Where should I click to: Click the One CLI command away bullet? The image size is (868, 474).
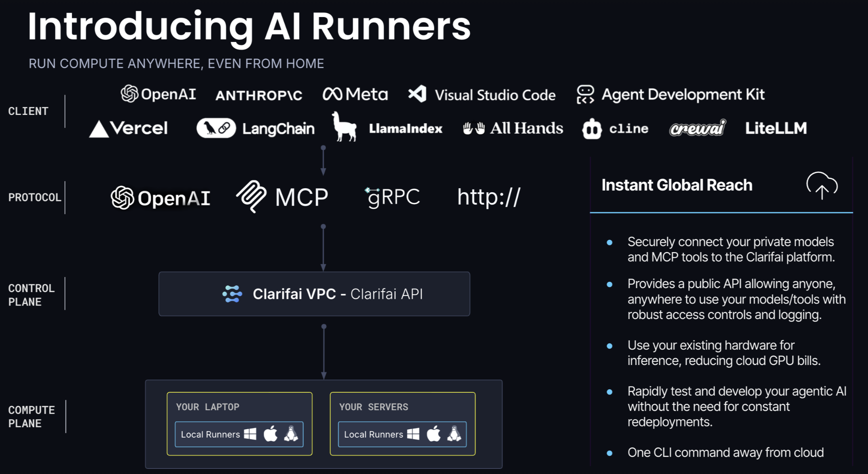(x=726, y=452)
